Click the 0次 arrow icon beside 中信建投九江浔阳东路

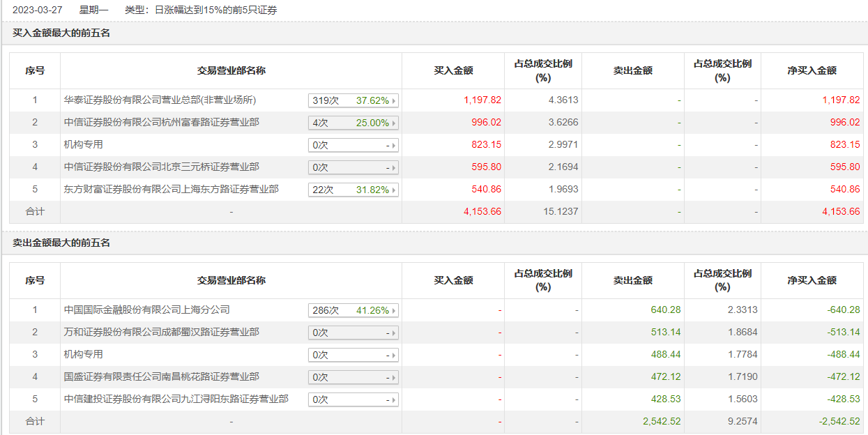coord(393,400)
